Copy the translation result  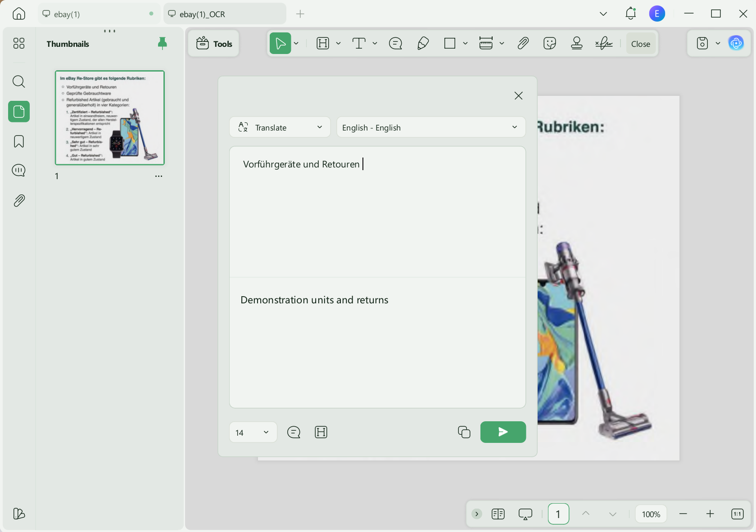(464, 432)
